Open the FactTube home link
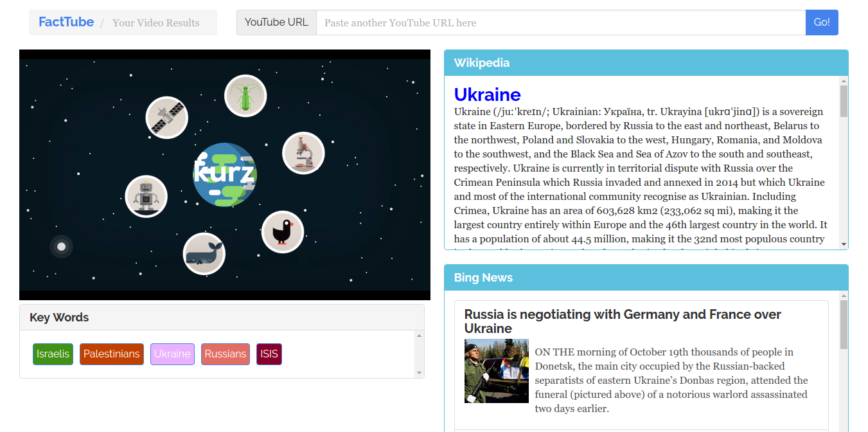 (66, 22)
